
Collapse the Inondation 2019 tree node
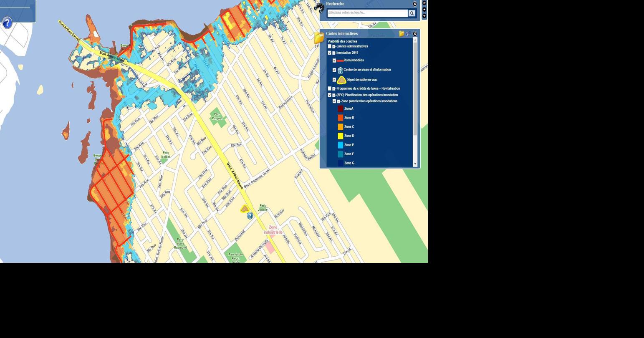pos(334,53)
